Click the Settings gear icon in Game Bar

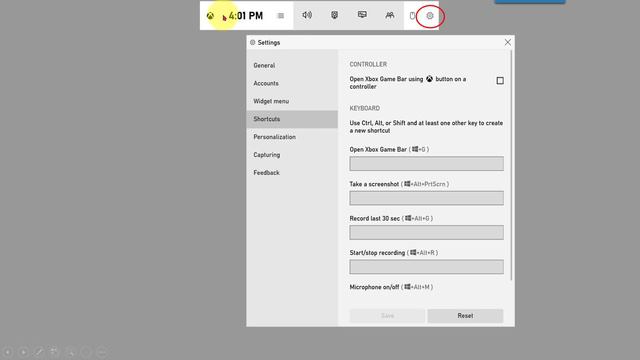pos(430,16)
